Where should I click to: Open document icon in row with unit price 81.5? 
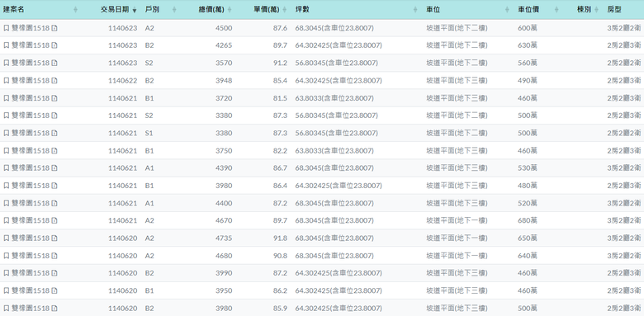point(54,98)
